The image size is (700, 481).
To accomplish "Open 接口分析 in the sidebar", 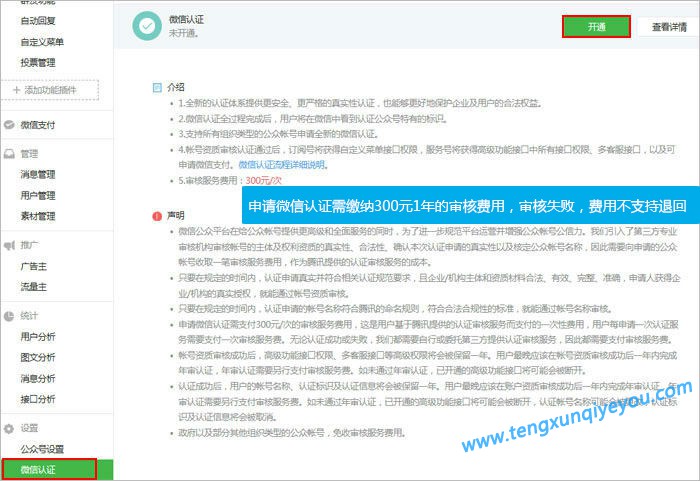I will [38, 399].
